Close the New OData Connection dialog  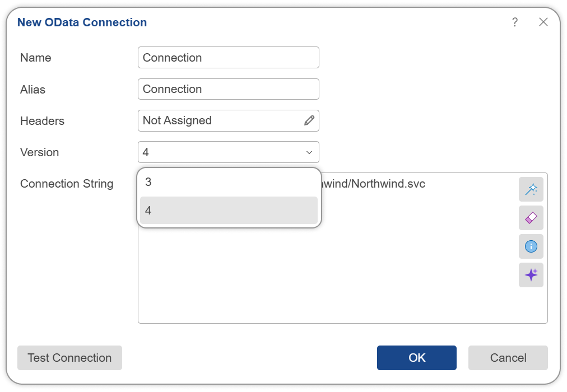pos(543,22)
